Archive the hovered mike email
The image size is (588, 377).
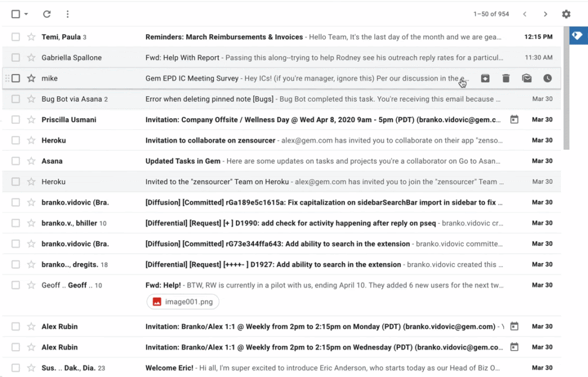click(485, 78)
